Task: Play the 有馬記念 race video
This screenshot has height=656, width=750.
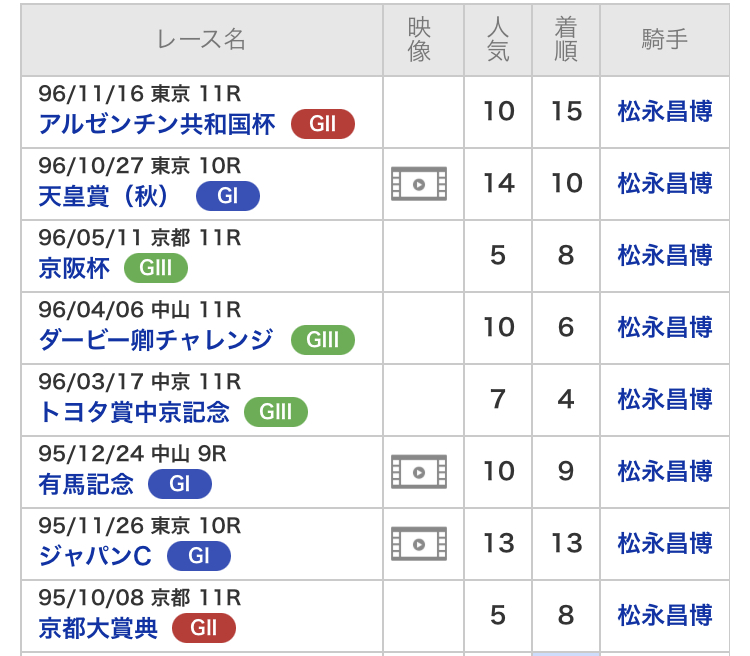Action: (x=419, y=472)
